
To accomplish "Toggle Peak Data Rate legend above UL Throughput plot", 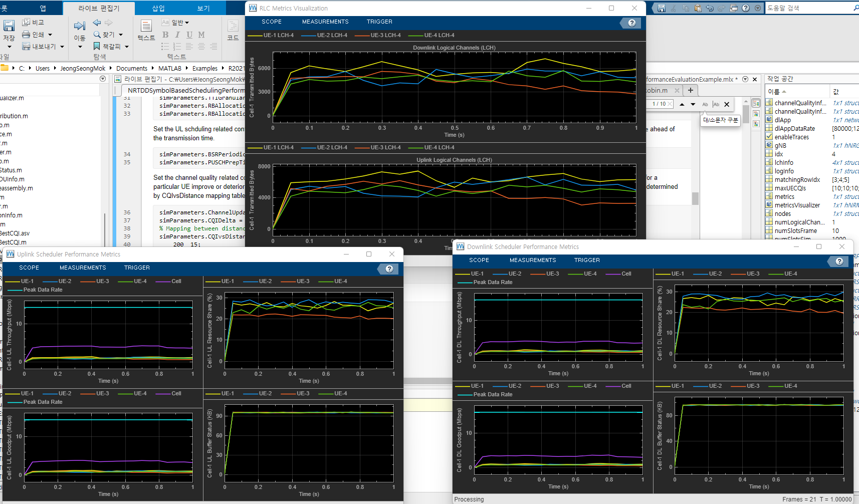I will click(35, 290).
